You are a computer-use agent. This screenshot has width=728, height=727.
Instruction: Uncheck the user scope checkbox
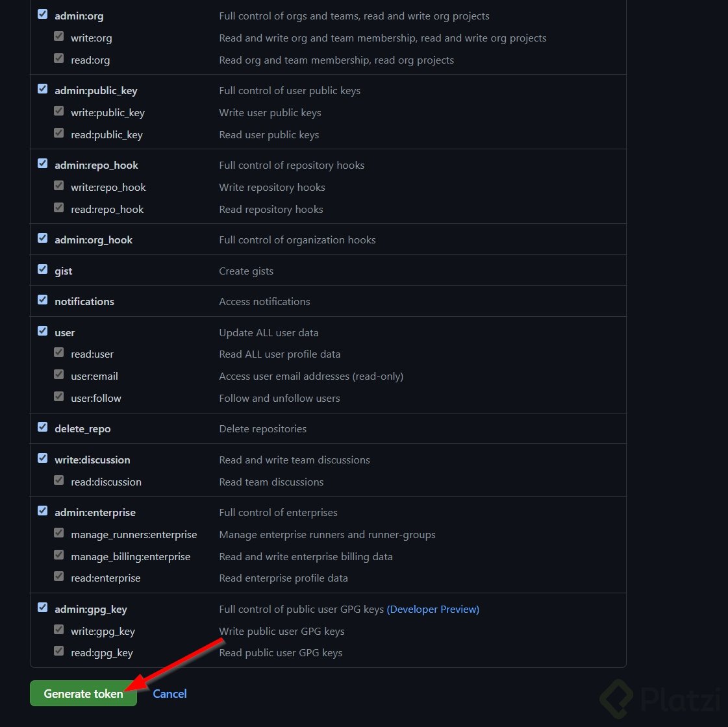[43, 331]
